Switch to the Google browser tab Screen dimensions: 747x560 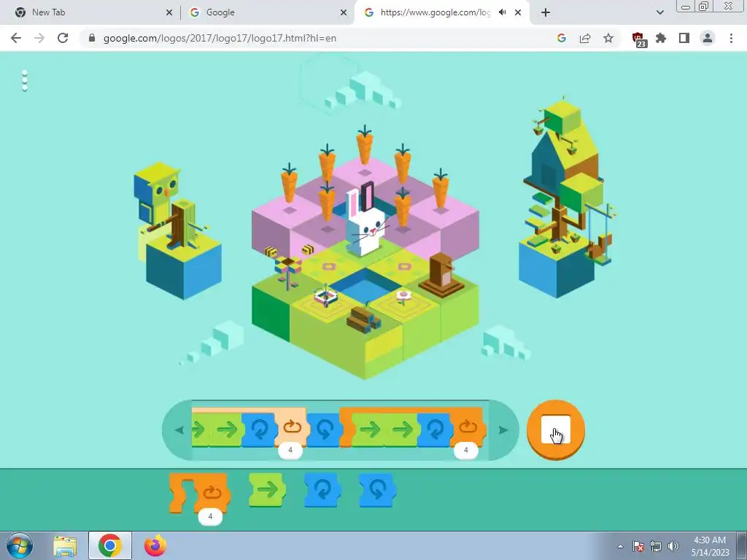[267, 12]
